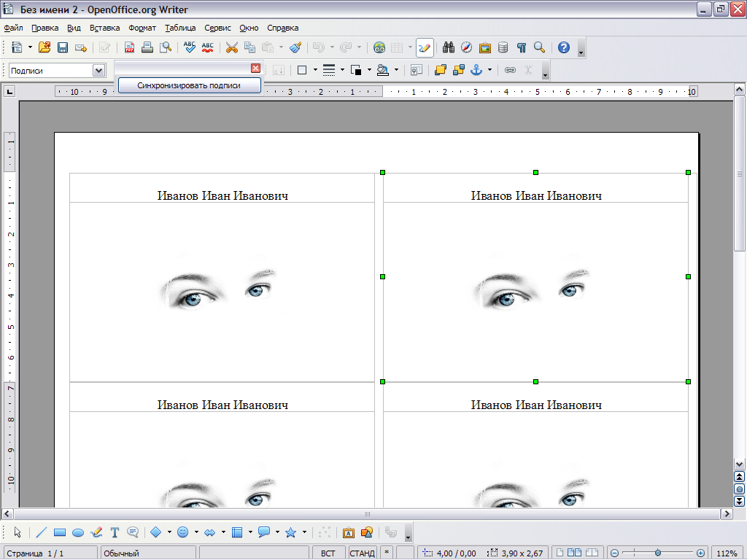Select the Line drawing tool

[x=42, y=532]
